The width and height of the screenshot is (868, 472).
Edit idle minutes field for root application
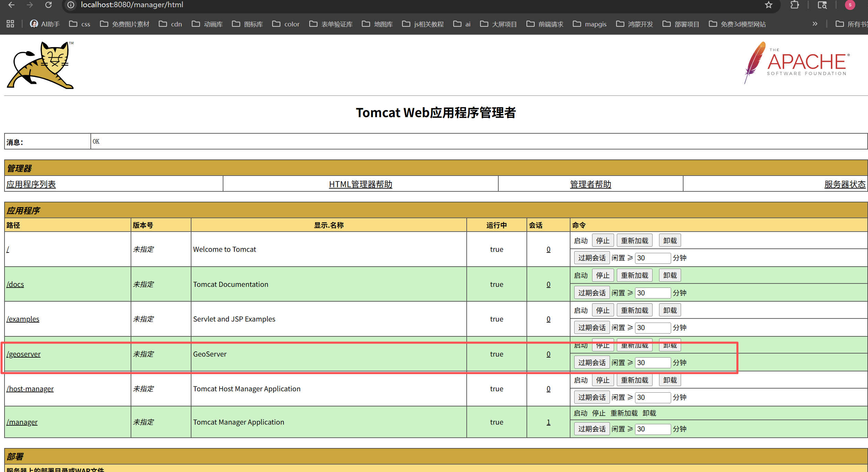pyautogui.click(x=653, y=258)
